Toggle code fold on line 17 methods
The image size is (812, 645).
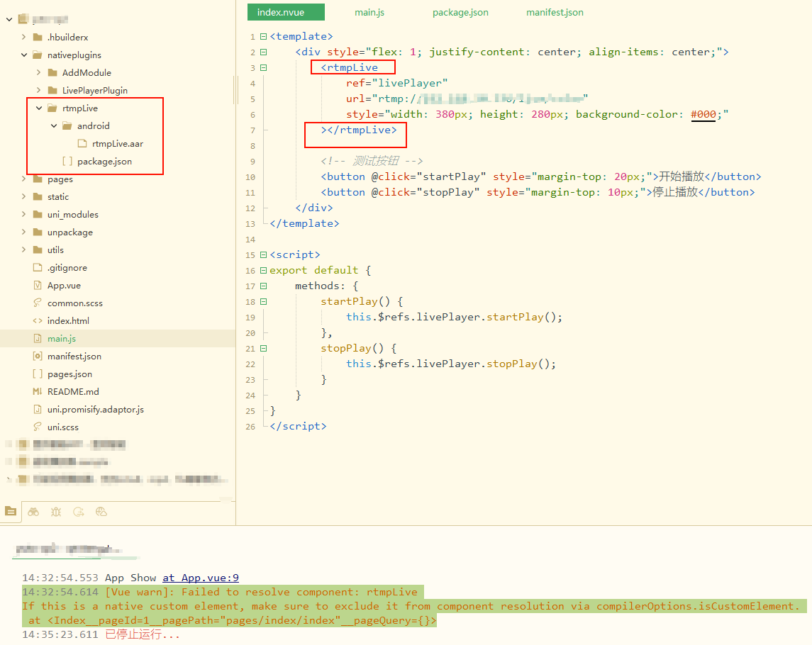coord(264,286)
